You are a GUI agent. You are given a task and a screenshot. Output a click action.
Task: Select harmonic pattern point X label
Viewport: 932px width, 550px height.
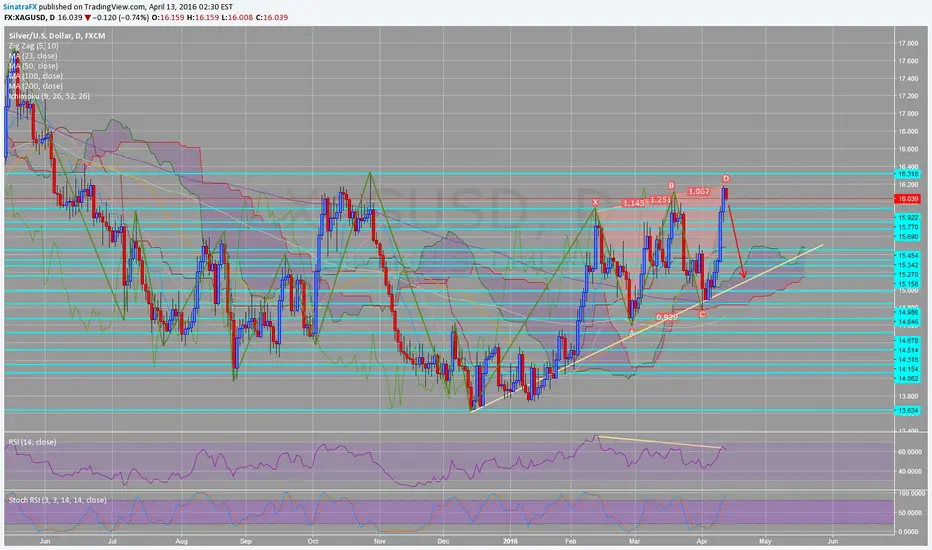coord(595,203)
